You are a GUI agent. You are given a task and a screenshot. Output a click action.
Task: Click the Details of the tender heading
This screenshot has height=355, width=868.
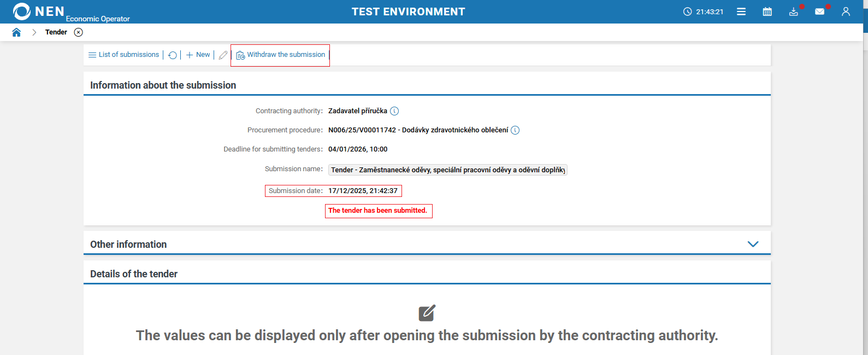pos(134,273)
